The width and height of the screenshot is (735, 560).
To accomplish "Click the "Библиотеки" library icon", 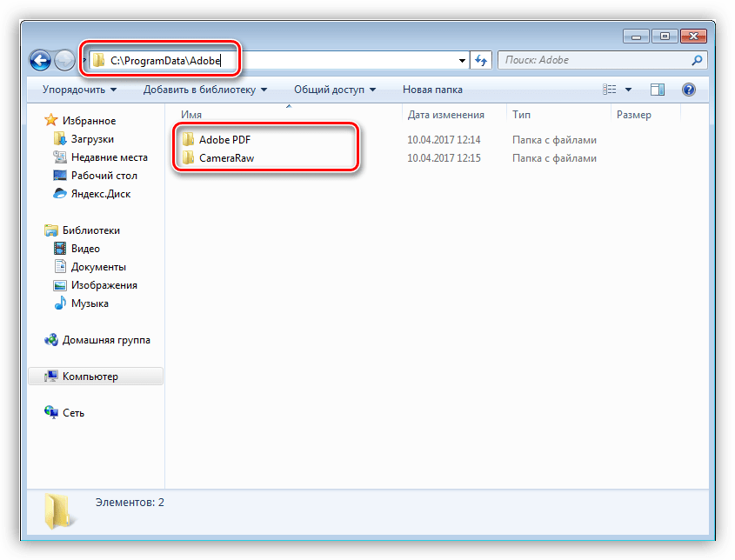I will pyautogui.click(x=51, y=230).
